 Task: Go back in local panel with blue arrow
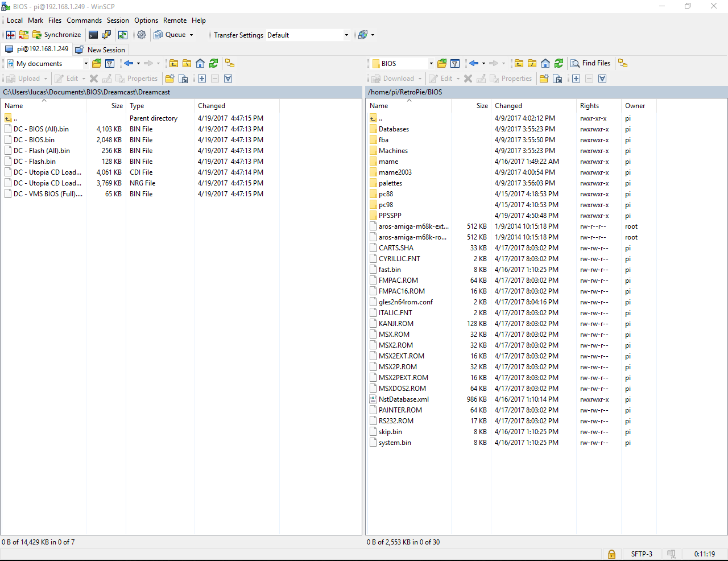point(129,63)
